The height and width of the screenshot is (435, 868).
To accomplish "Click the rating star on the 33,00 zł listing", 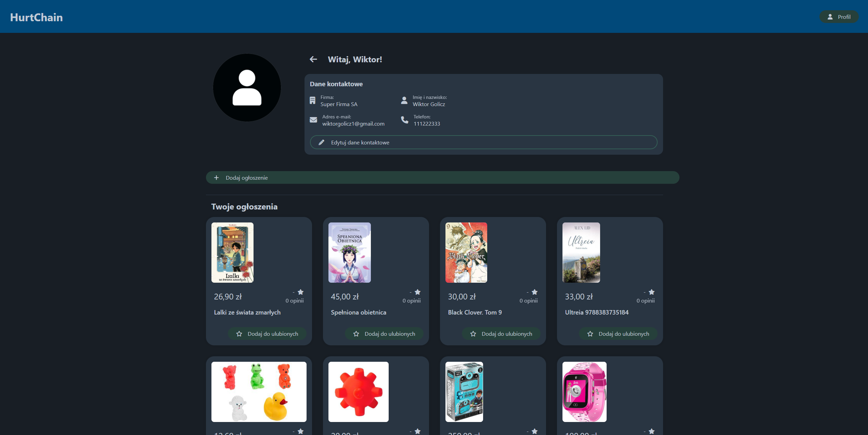I will (651, 292).
